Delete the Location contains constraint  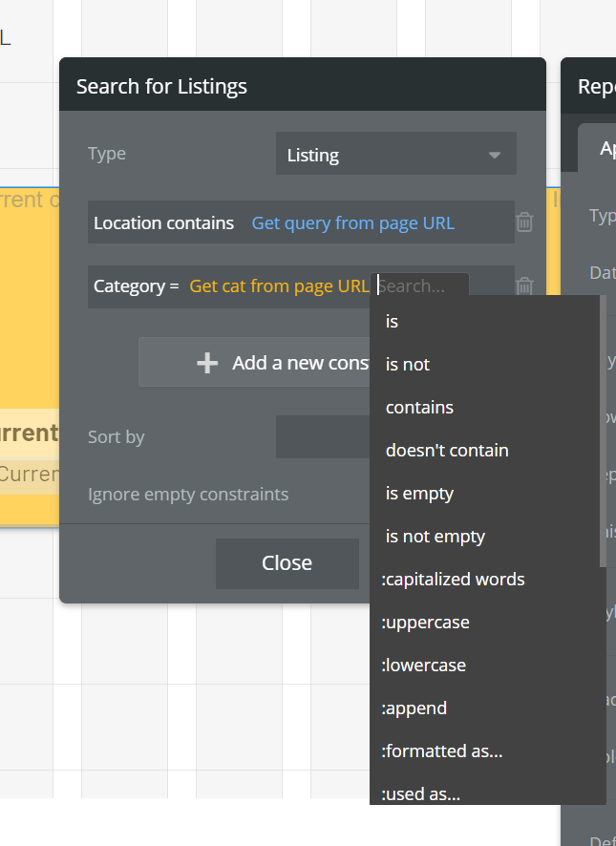coord(524,222)
